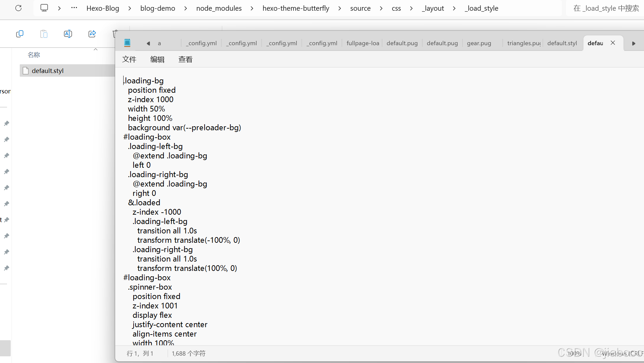Screen dimensions: 644x363
Task: Click the Explorer paste icon
Action: [x=44, y=34]
